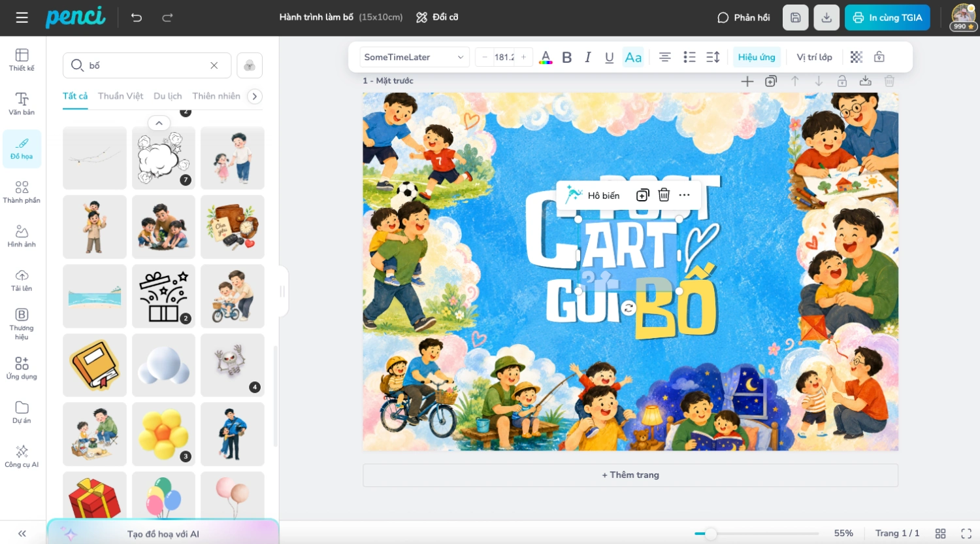This screenshot has height=544, width=980.
Task: Decrease the font size with minus
Action: [x=484, y=57]
